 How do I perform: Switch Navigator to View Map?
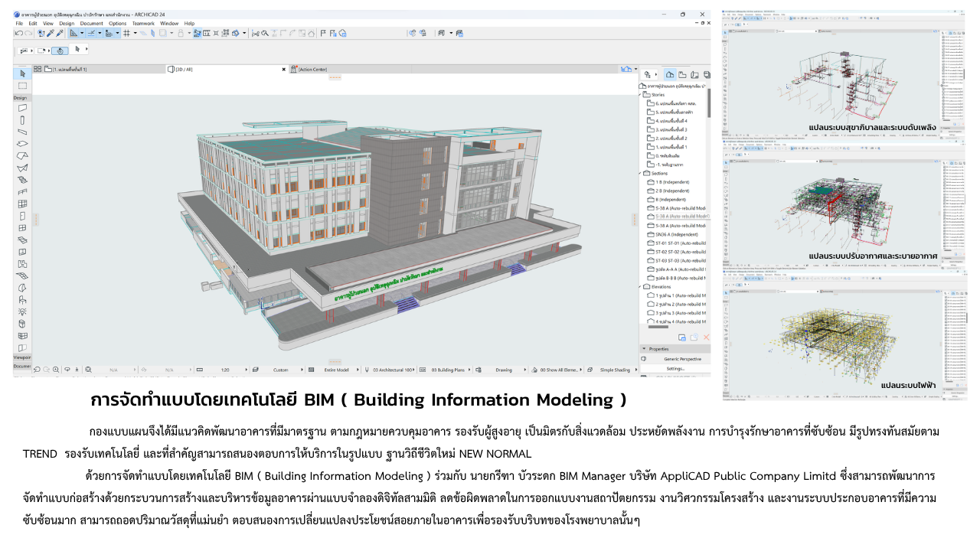click(682, 74)
